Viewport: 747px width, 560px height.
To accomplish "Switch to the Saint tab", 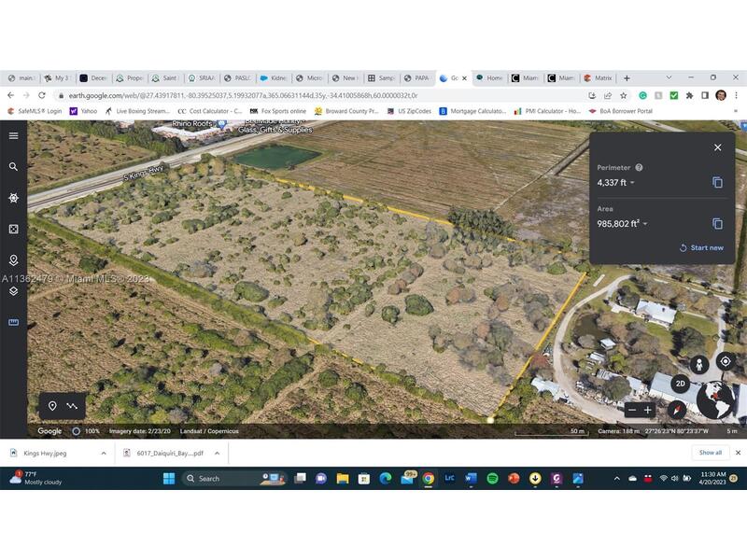I will [x=166, y=78].
